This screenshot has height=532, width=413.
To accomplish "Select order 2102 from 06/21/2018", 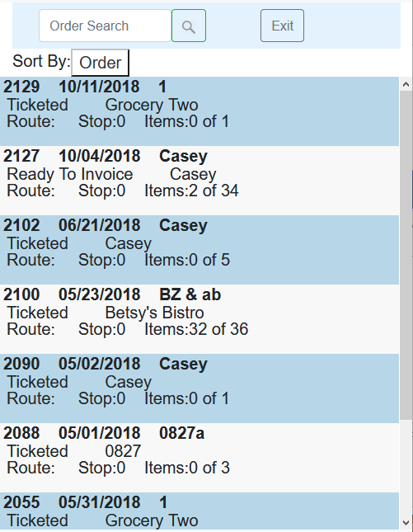I will click(x=199, y=250).
